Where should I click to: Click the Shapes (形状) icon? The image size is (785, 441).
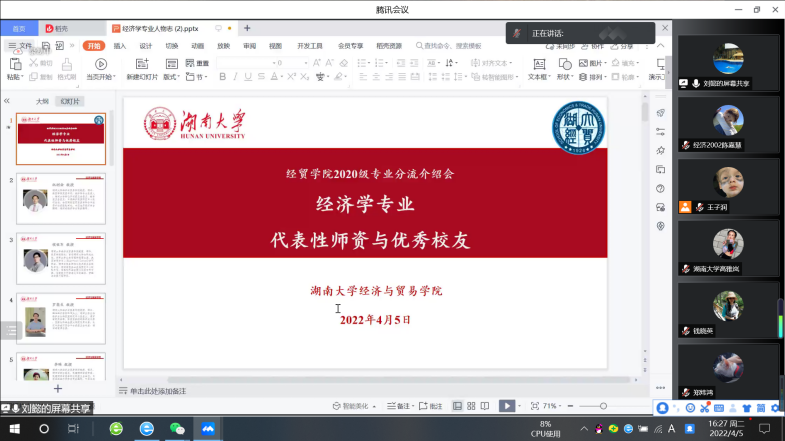565,64
